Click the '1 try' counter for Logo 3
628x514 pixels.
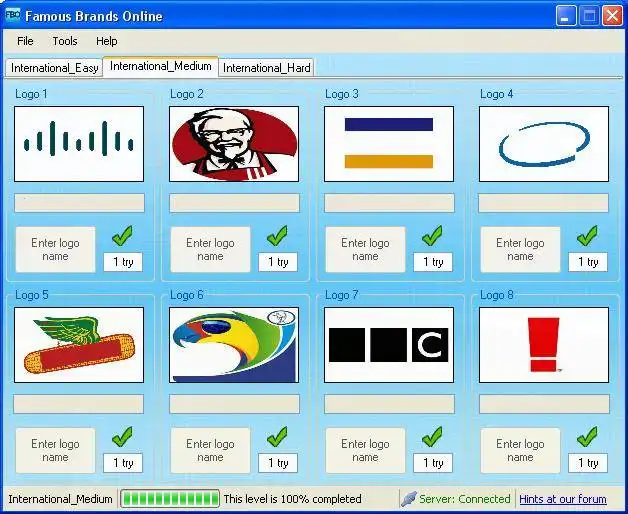(433, 262)
